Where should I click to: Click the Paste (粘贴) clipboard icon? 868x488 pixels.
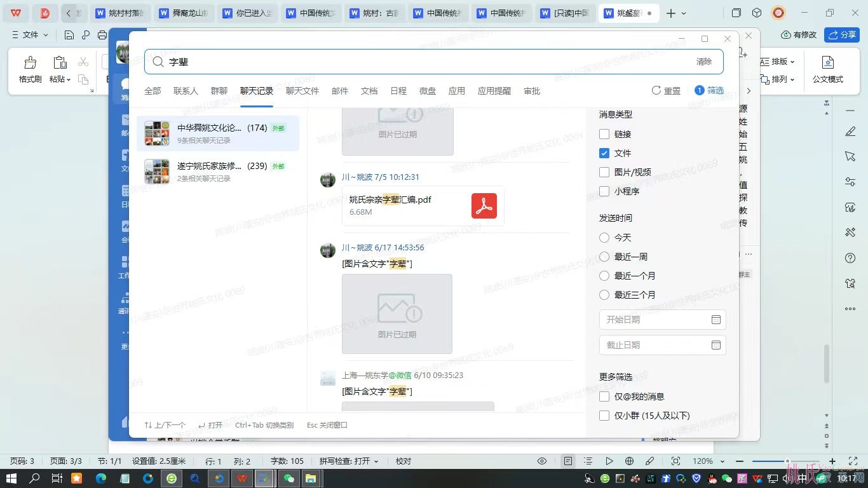point(60,62)
